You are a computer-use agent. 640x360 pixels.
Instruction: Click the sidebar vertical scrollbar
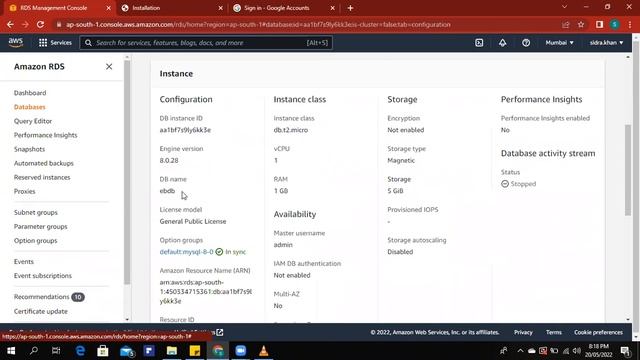click(127, 172)
